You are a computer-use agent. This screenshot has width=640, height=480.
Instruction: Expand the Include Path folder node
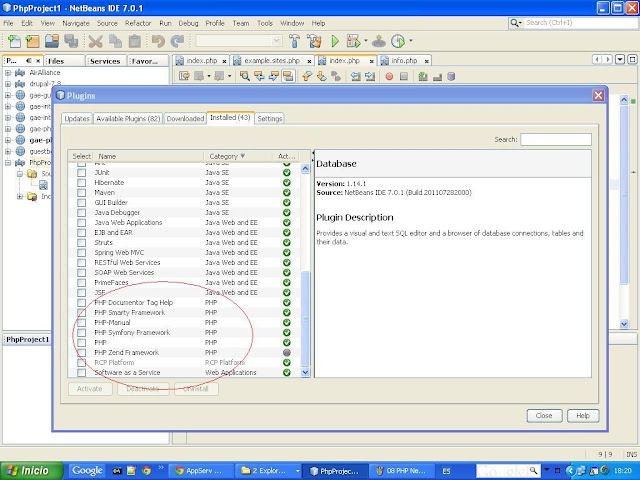[20, 197]
